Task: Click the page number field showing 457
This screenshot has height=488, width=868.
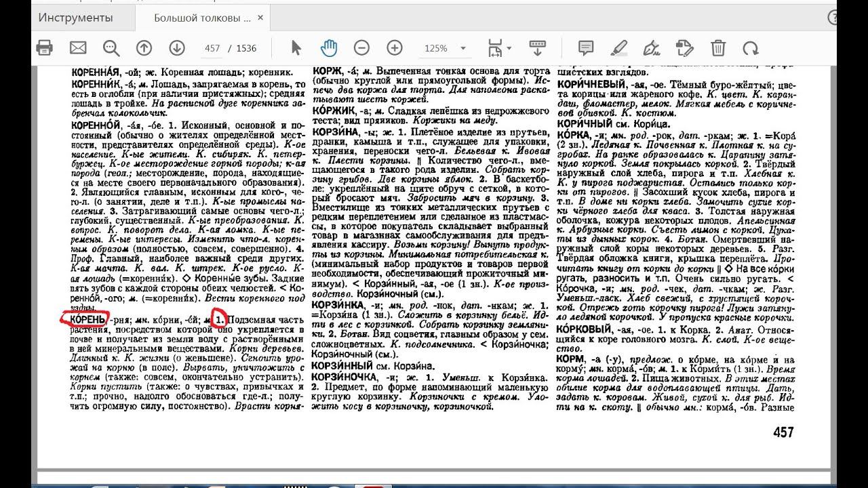Action: point(212,48)
